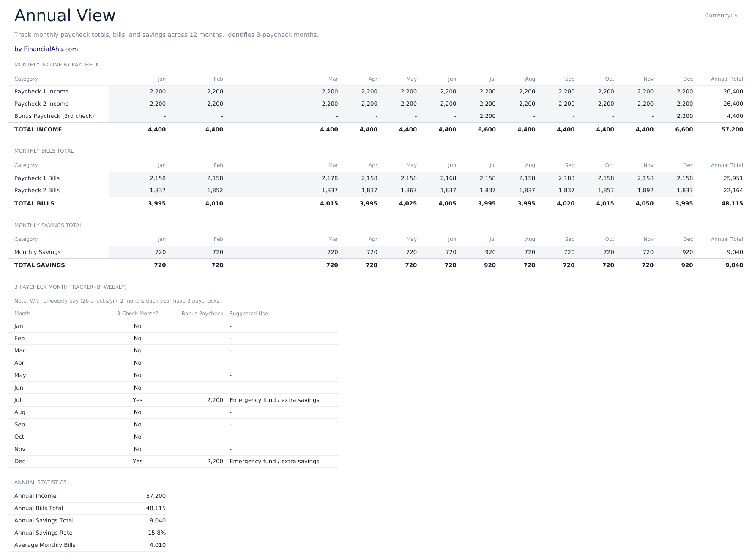Click the Annual Total header in income table
Screen dimensions: 752x560
tap(727, 79)
